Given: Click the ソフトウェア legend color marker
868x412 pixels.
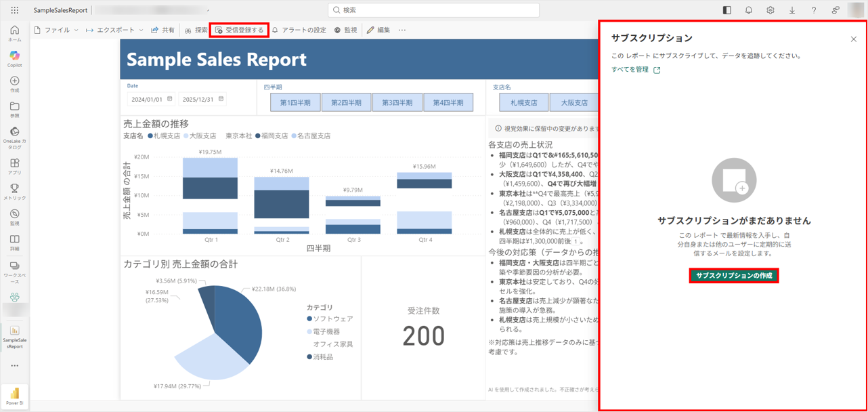Looking at the screenshot, I should coord(309,318).
